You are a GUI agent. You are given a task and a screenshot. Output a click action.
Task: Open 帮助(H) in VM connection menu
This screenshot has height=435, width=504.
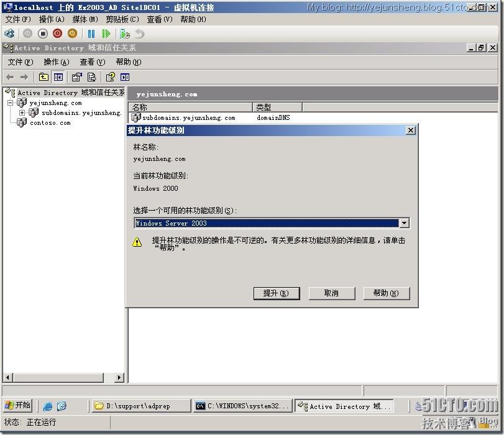(193, 19)
